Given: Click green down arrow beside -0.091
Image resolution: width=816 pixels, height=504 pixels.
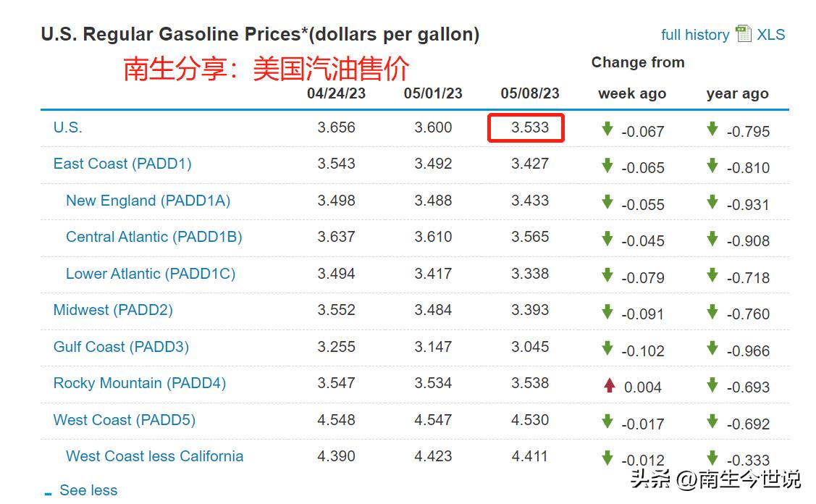Looking at the screenshot, I should 607,311.
